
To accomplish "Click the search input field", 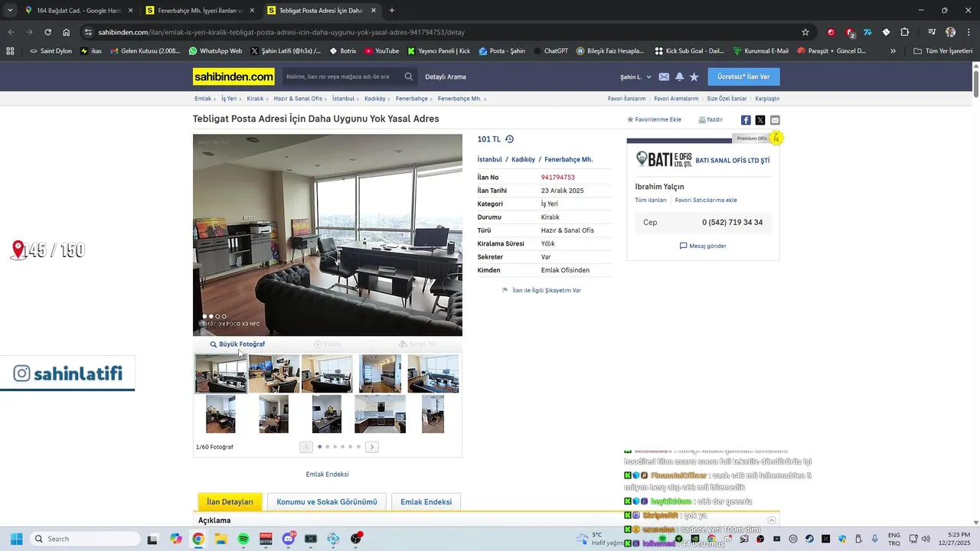I will pyautogui.click(x=341, y=77).
